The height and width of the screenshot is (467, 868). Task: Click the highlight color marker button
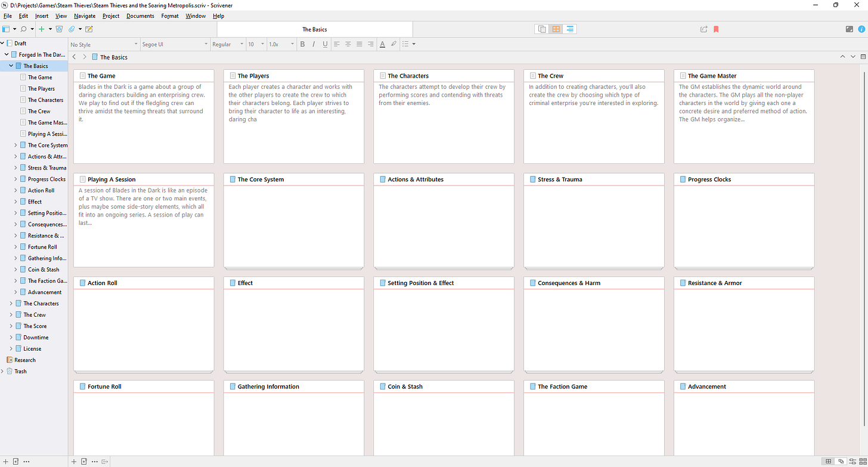393,44
